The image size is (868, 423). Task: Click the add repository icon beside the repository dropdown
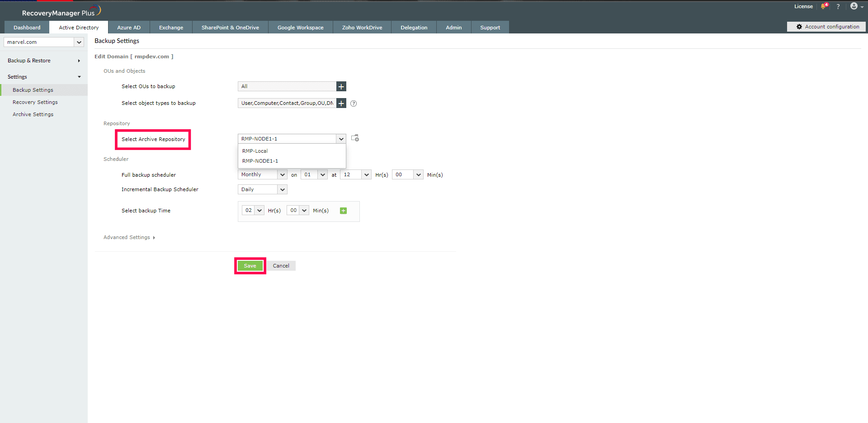pyautogui.click(x=355, y=138)
